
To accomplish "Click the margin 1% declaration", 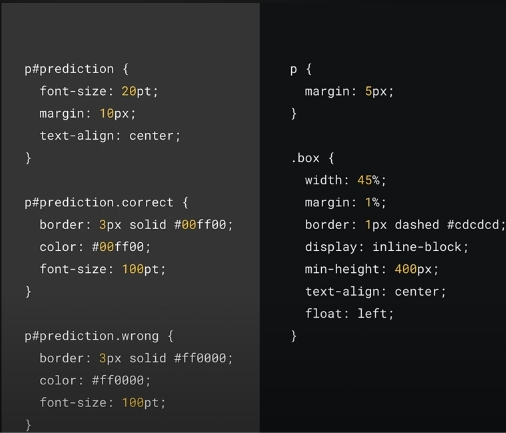I will [345, 202].
